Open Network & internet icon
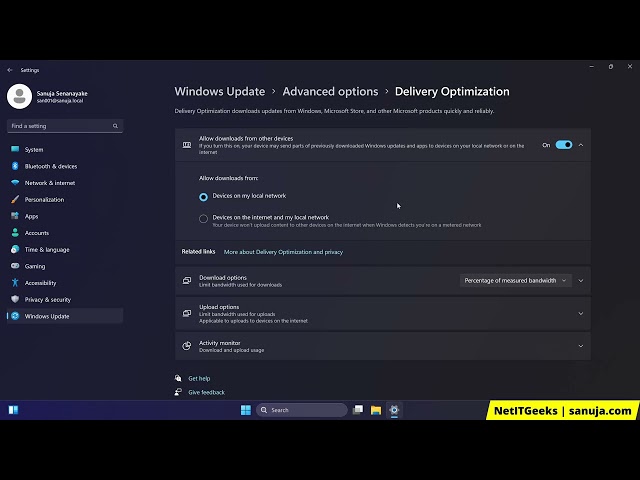This screenshot has height=480, width=640. [x=15, y=183]
